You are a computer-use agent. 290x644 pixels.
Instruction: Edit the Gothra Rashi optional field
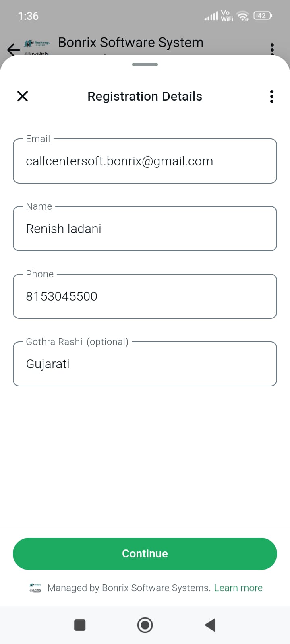pos(145,364)
